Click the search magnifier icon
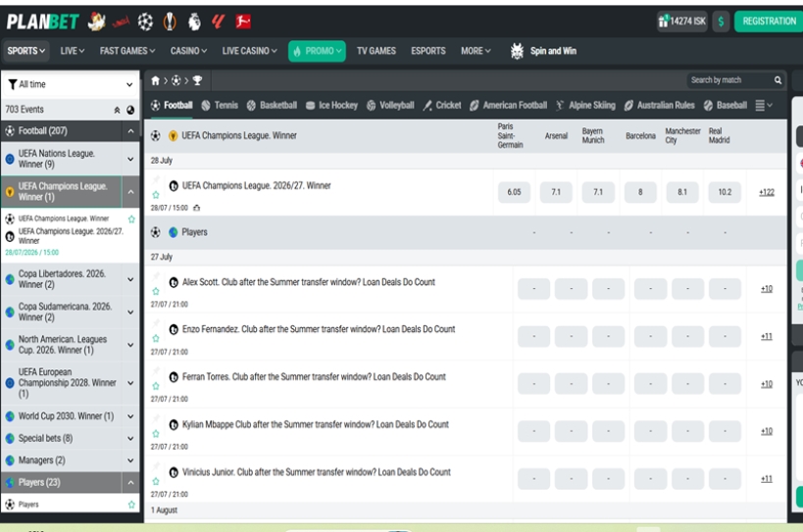The width and height of the screenshot is (803, 532). point(778,80)
